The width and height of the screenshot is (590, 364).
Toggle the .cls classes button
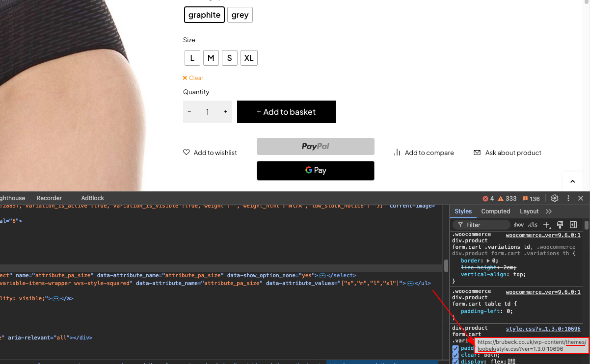pos(533,225)
